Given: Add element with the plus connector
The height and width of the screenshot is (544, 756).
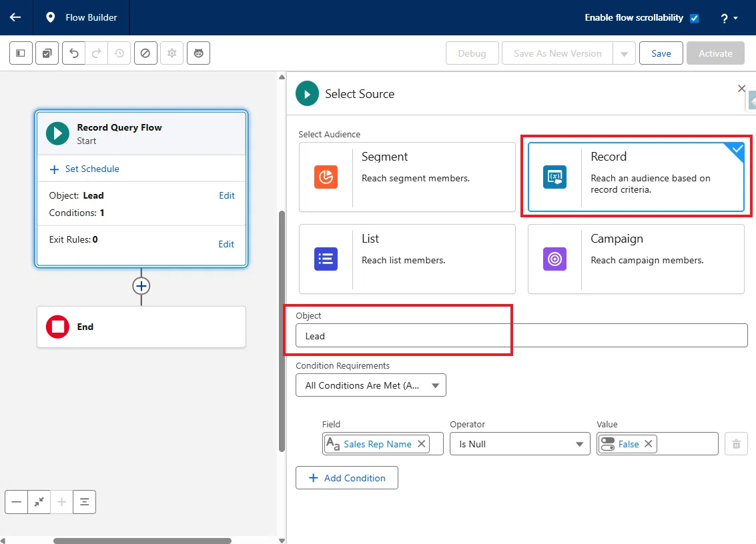Looking at the screenshot, I should pyautogui.click(x=141, y=286).
